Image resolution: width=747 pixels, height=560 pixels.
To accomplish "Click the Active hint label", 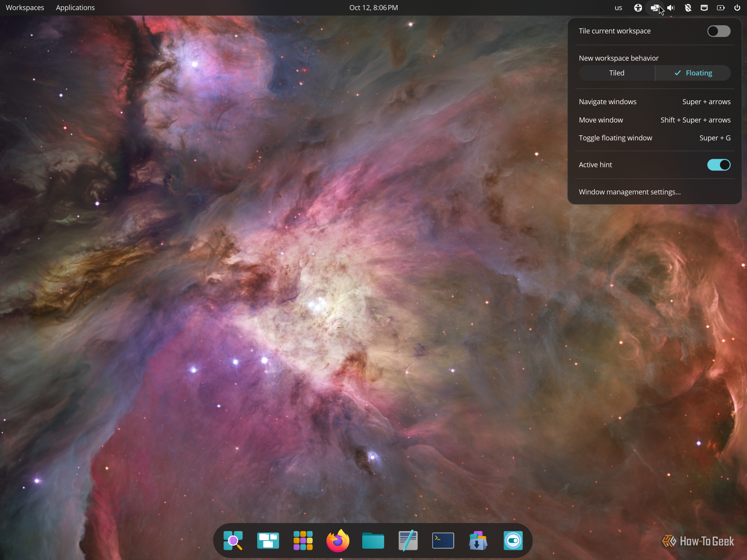I will pos(595,165).
